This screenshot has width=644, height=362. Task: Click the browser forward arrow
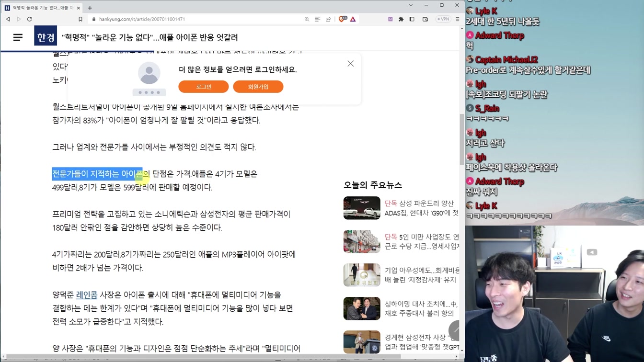tap(19, 19)
